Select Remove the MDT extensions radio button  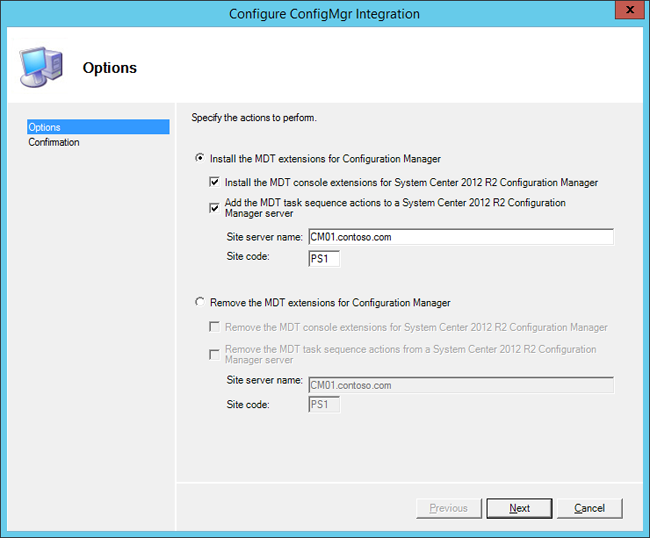[x=200, y=302]
